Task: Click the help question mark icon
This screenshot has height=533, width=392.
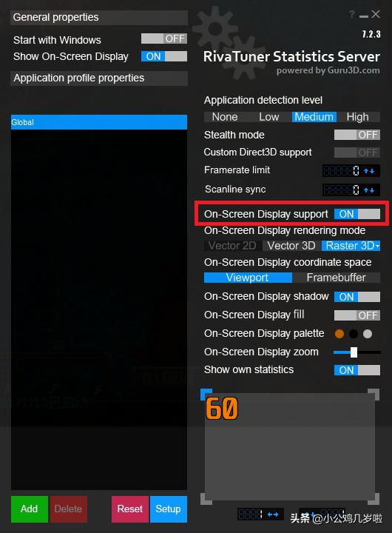Action: (x=352, y=14)
